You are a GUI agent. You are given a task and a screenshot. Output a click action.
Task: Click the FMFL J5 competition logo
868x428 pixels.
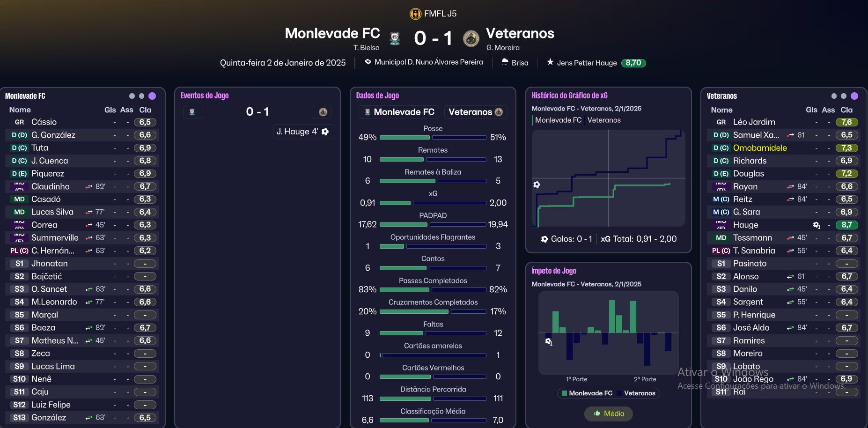(415, 14)
